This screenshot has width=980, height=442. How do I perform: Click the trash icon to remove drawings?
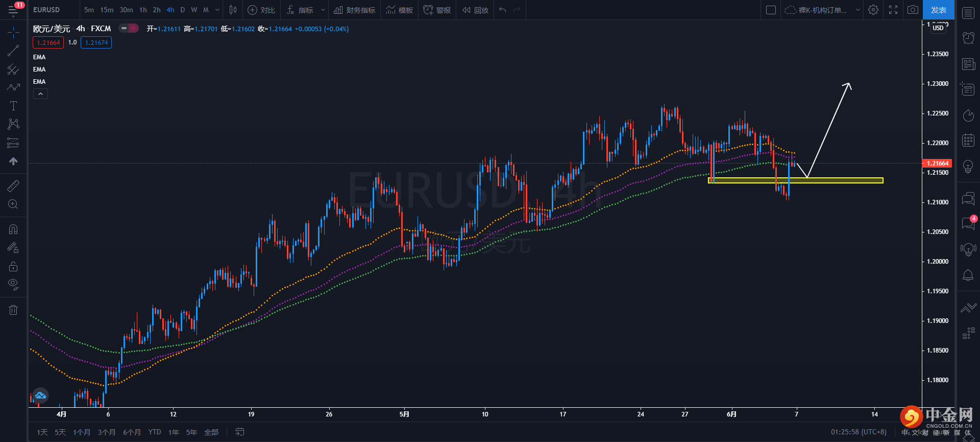click(13, 310)
